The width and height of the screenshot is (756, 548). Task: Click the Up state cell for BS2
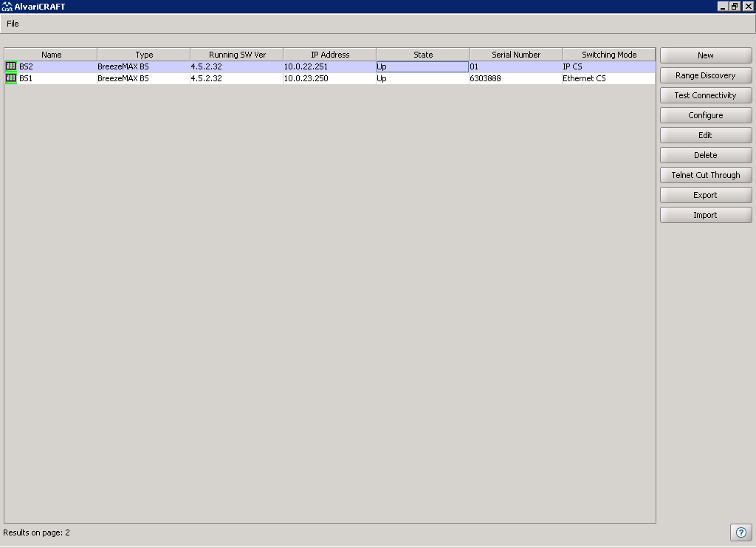coord(422,66)
